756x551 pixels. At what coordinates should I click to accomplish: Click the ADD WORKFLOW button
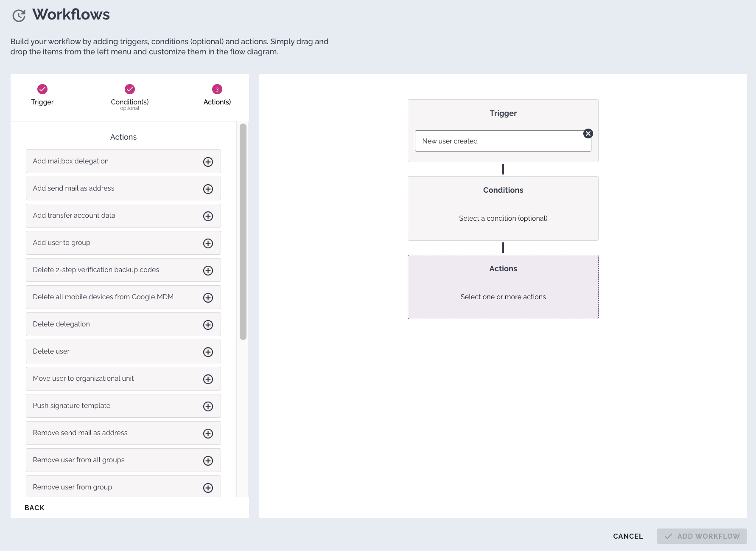pos(702,536)
